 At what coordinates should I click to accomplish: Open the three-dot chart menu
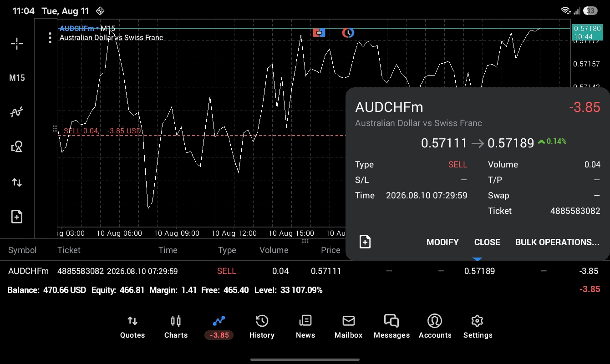click(x=50, y=38)
